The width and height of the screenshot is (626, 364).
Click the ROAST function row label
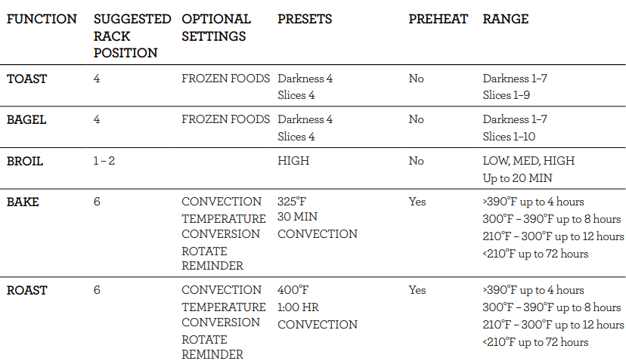pos(27,290)
